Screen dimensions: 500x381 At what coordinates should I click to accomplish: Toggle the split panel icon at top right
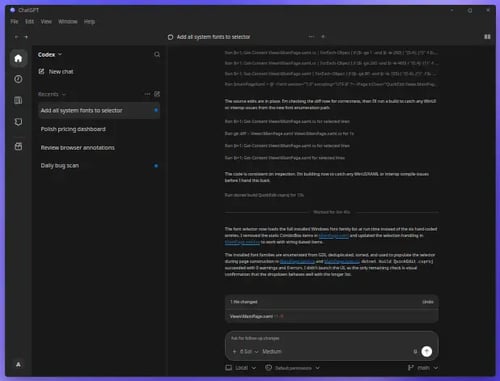[487, 37]
